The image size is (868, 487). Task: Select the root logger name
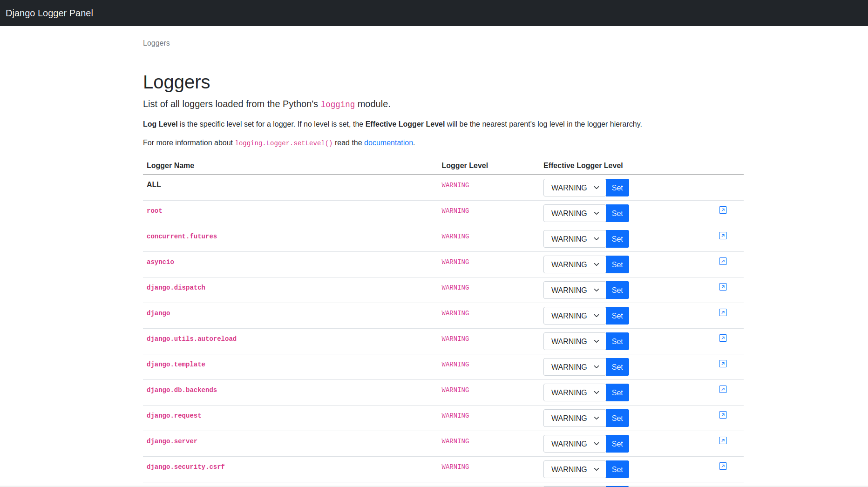pyautogui.click(x=154, y=210)
